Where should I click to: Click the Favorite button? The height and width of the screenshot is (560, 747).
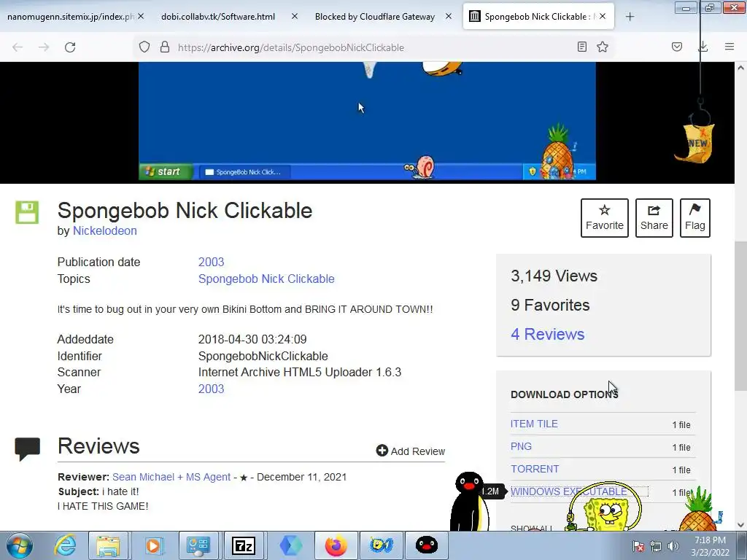pyautogui.click(x=605, y=217)
